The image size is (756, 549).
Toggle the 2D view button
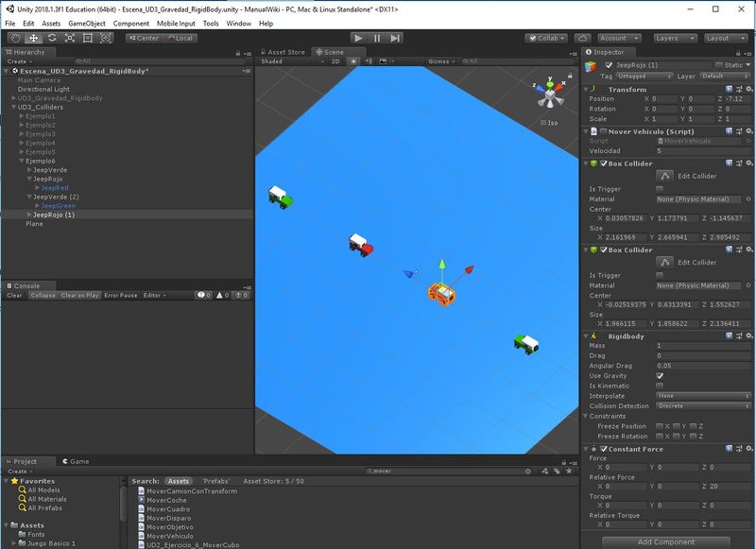click(x=336, y=61)
